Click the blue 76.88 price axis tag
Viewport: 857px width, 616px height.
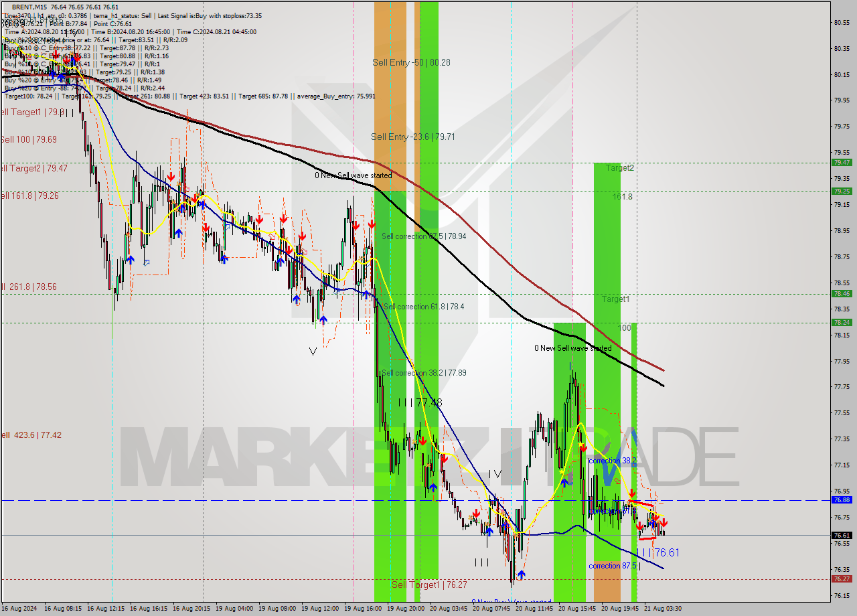coord(842,499)
